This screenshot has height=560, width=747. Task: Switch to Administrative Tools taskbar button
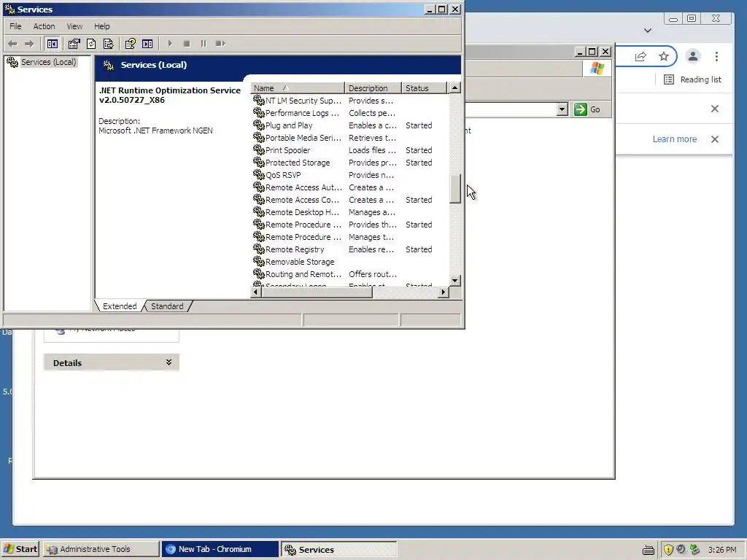101,549
